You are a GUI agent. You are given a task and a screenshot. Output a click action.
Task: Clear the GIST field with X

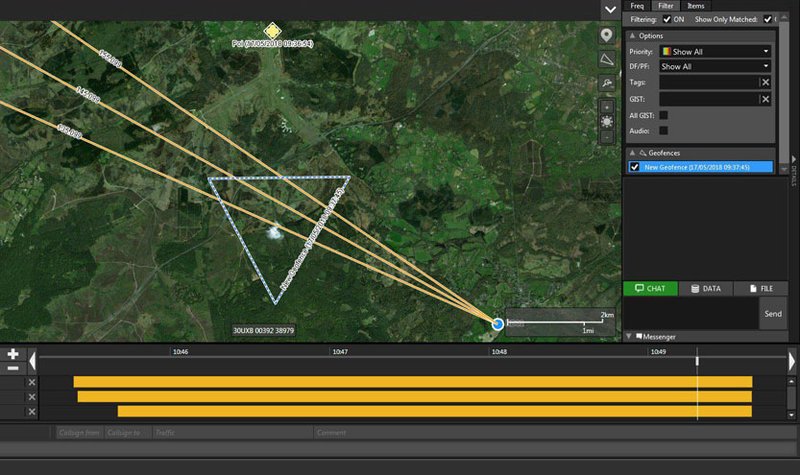765,99
